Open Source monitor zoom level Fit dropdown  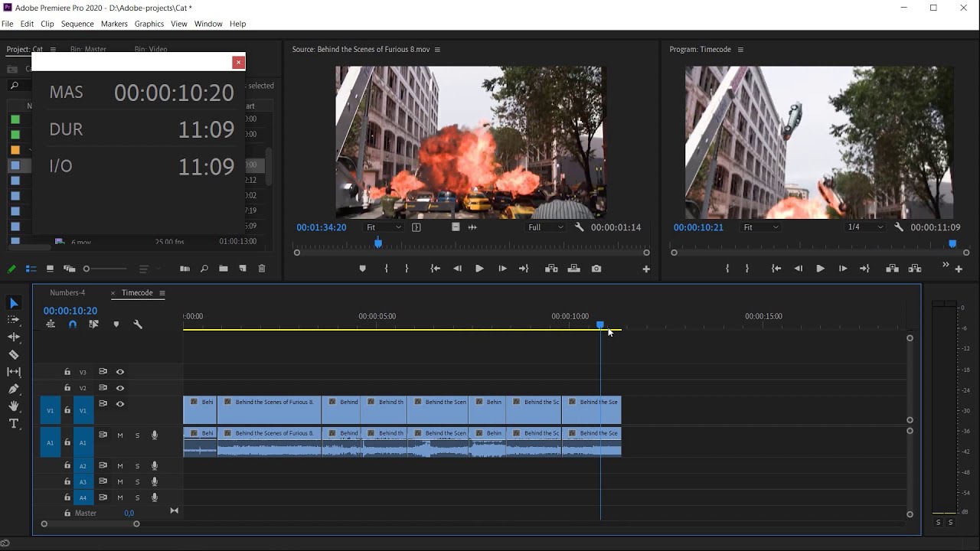point(384,227)
